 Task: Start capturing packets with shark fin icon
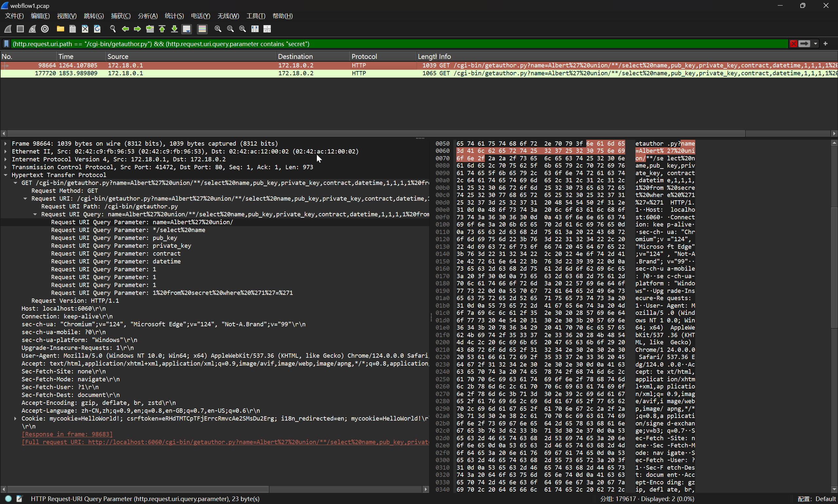click(x=8, y=29)
